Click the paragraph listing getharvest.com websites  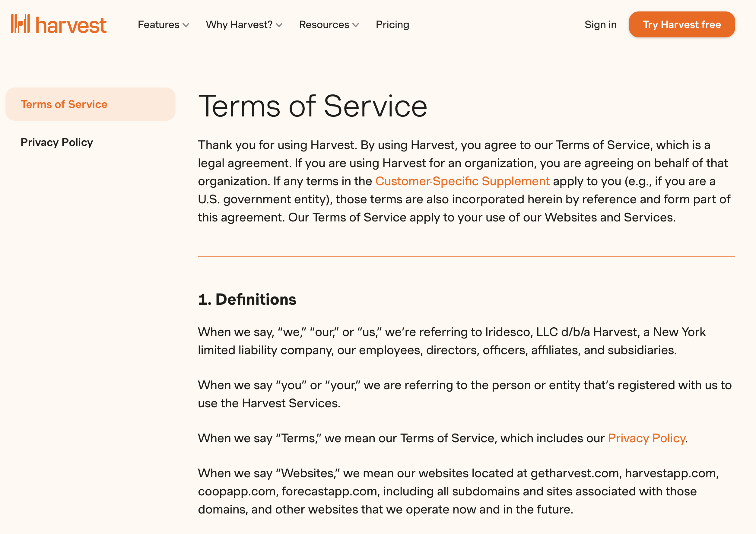pos(458,491)
